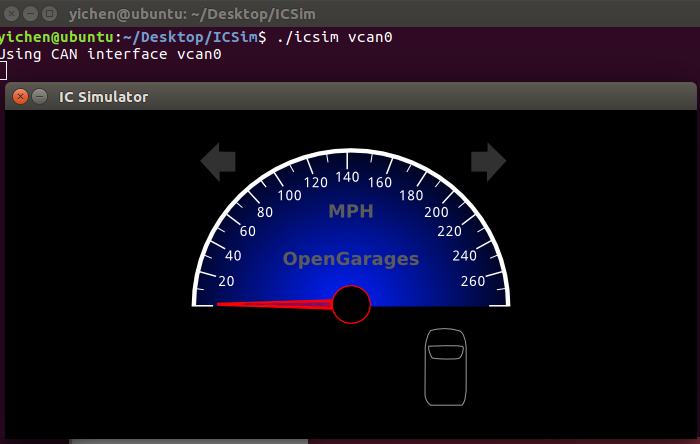Viewport: 700px width, 444px height.
Task: Click the 40 mark on speedometer
Action: [233, 256]
